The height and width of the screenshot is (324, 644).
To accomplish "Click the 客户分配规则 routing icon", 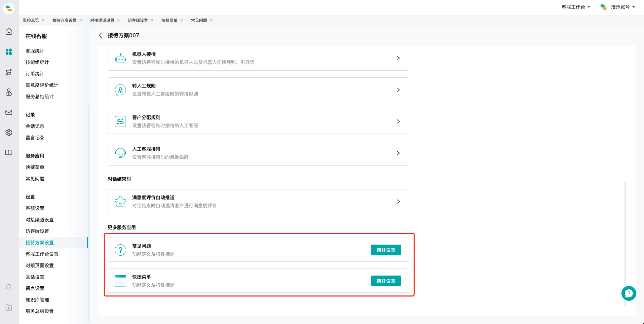I will [120, 121].
